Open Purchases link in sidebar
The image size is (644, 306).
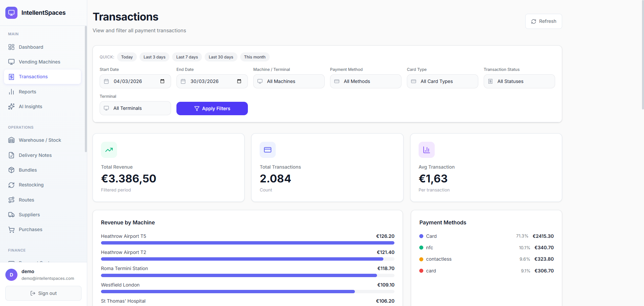point(42,229)
